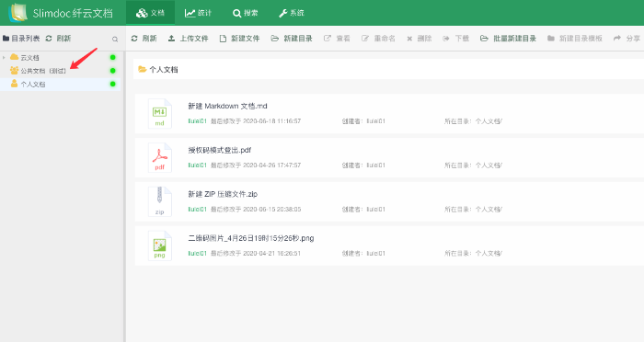644x342 pixels.
Task: Refresh the directory list in sidebar
Action: [x=58, y=39]
